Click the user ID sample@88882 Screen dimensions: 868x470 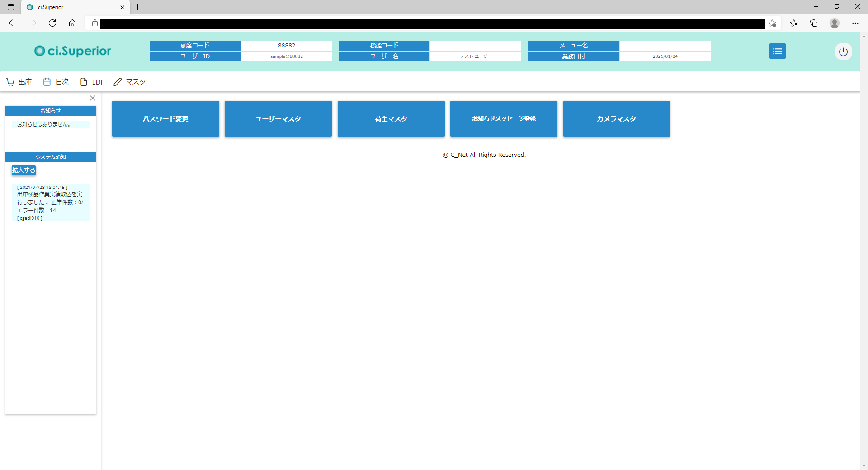pos(287,56)
